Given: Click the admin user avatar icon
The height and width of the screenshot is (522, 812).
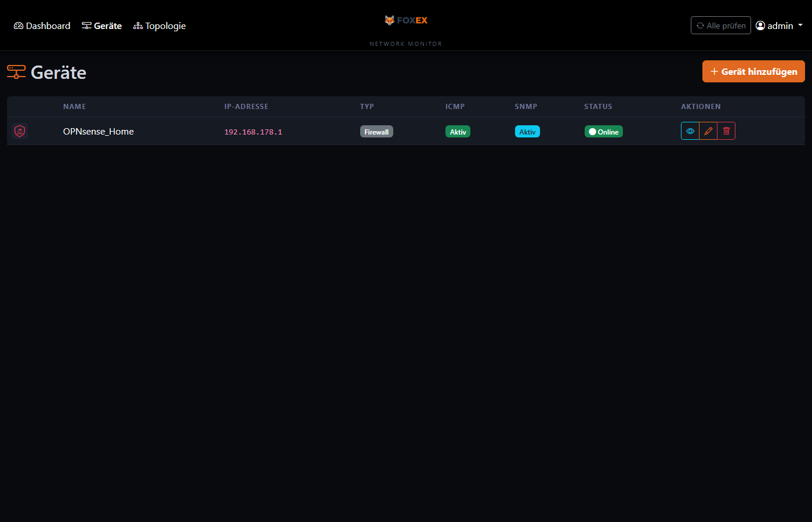Looking at the screenshot, I should 760,26.
